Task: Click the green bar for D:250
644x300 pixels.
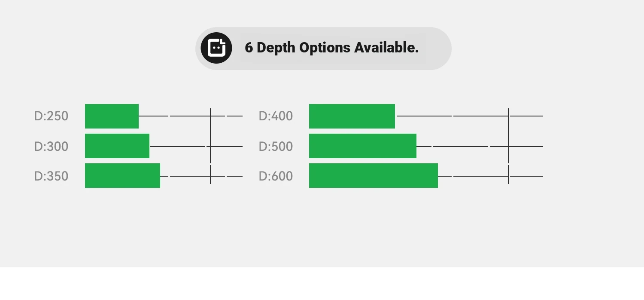Action: [x=112, y=116]
